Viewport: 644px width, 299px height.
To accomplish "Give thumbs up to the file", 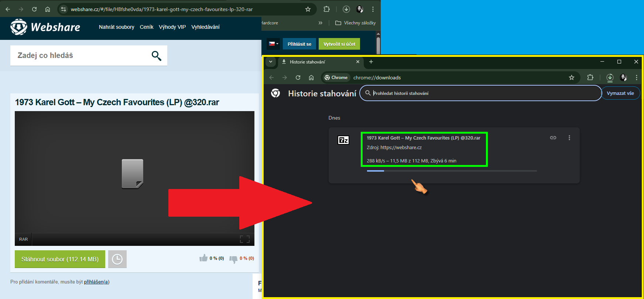I will point(203,258).
